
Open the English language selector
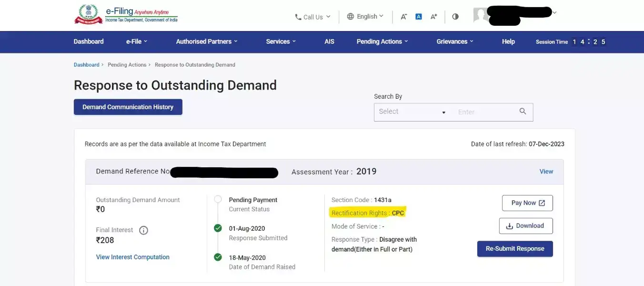[x=365, y=17]
